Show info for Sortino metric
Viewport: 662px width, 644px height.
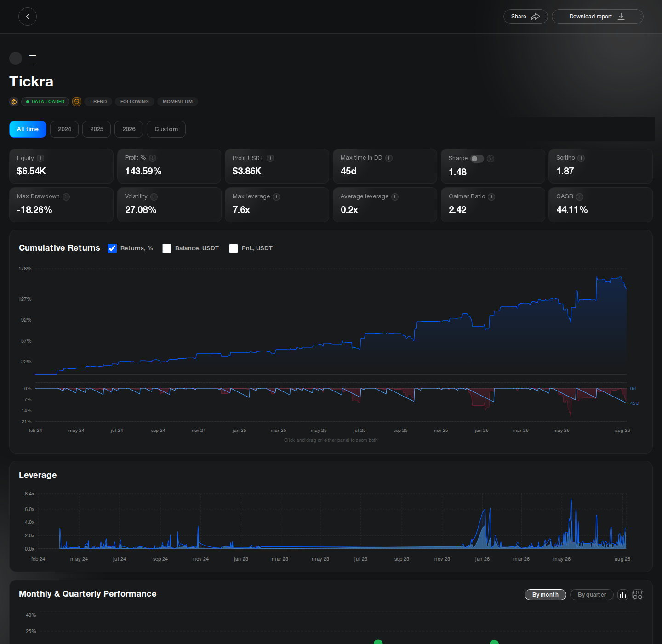(581, 158)
